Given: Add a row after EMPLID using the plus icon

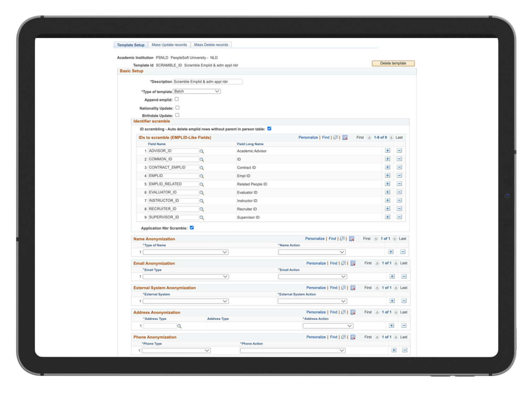Looking at the screenshot, I should pyautogui.click(x=387, y=175).
